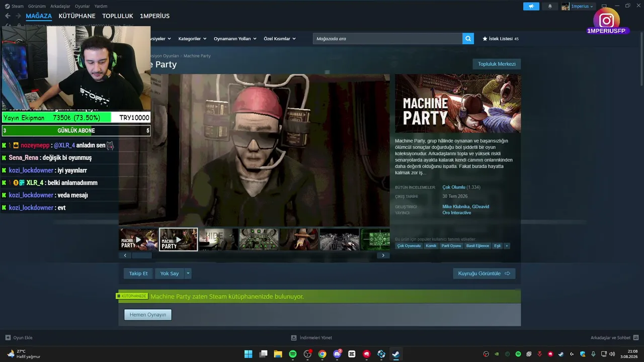The image size is (644, 362).
Task: Switch to the TOPLULUK tab
Action: coord(118,16)
